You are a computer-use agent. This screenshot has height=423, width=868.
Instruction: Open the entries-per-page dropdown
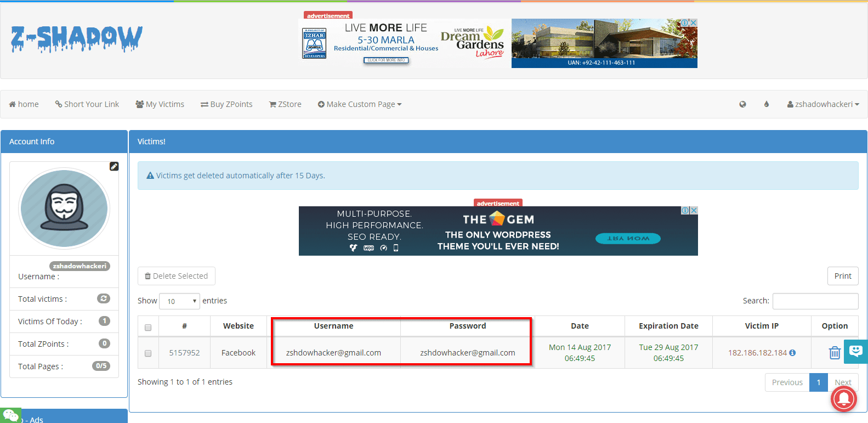179,301
